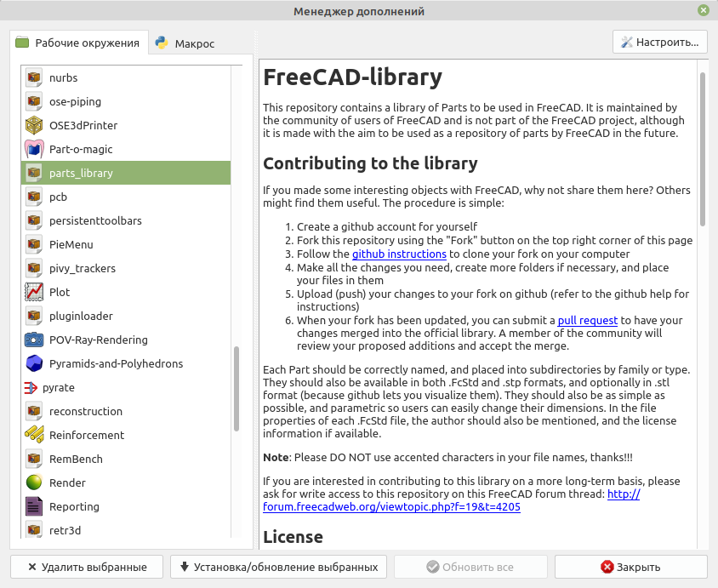Open the forum.freecadweb.org viewtopic link
This screenshot has width=718, height=588.
pyautogui.click(x=391, y=507)
